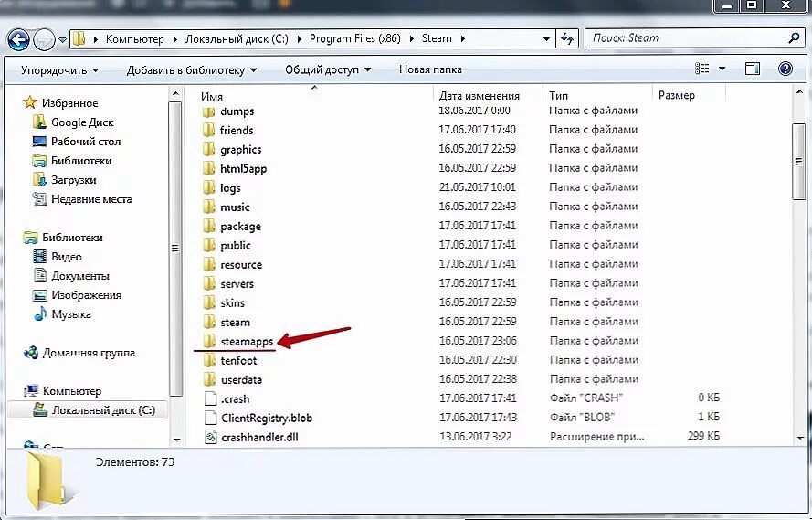Screen dimensions: 812x520
Task: Select the steamapps folder icon
Action: 208,341
